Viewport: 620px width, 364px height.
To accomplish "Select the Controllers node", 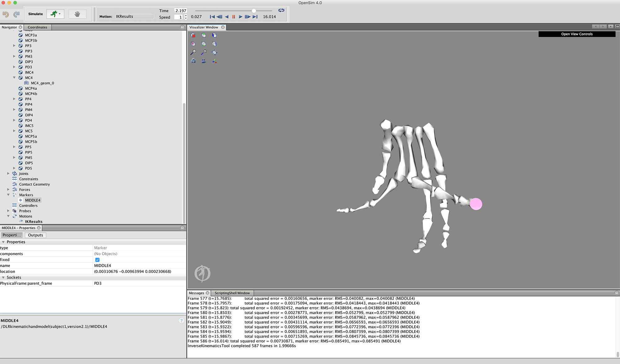I will click(x=28, y=206).
